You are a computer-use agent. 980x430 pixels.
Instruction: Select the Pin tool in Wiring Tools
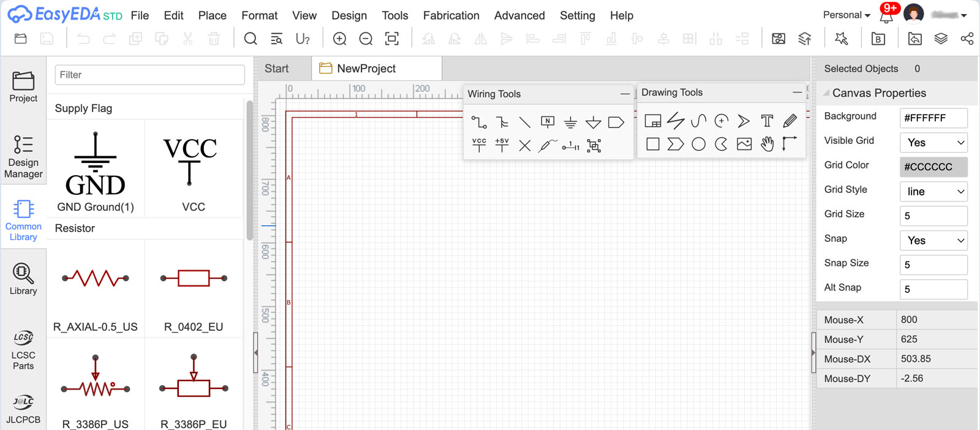[x=570, y=146]
